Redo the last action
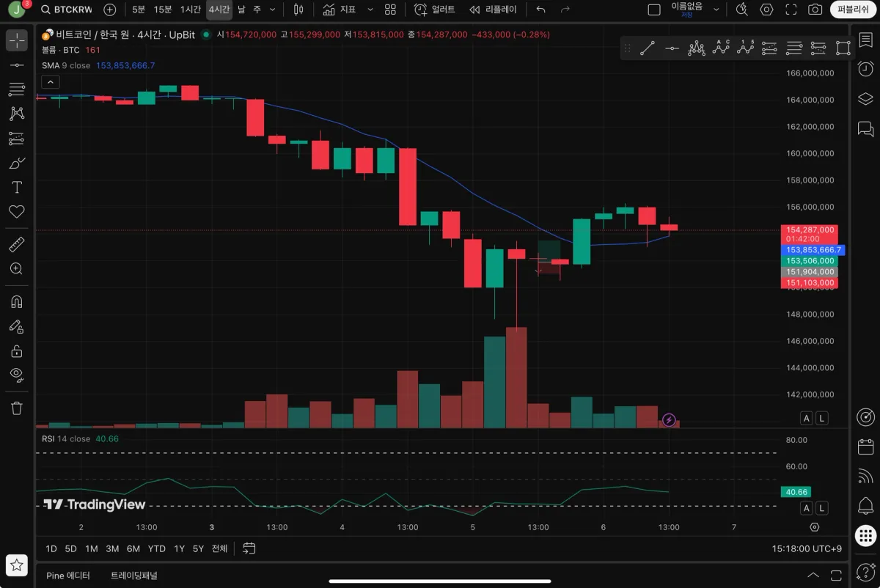 coord(565,10)
